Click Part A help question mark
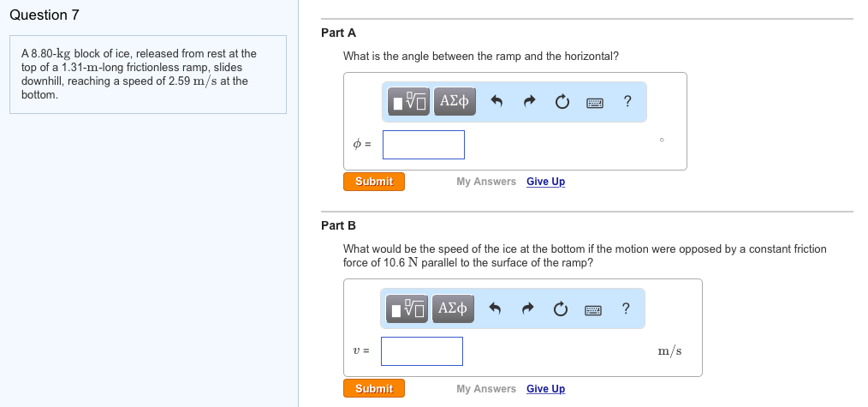The image size is (868, 407). [x=627, y=102]
